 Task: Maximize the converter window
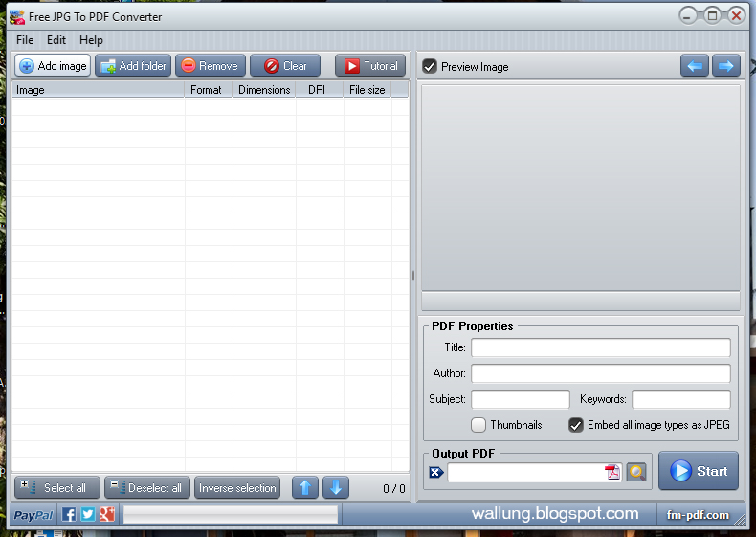point(712,16)
